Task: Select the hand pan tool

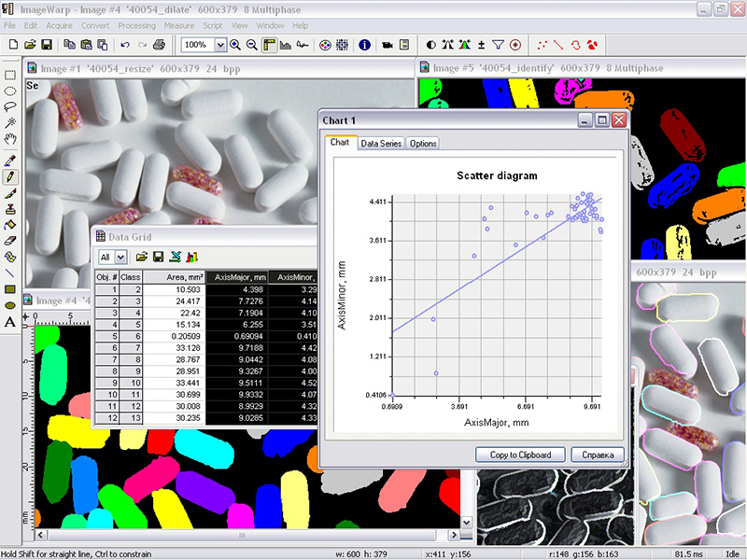Action: click(10, 139)
